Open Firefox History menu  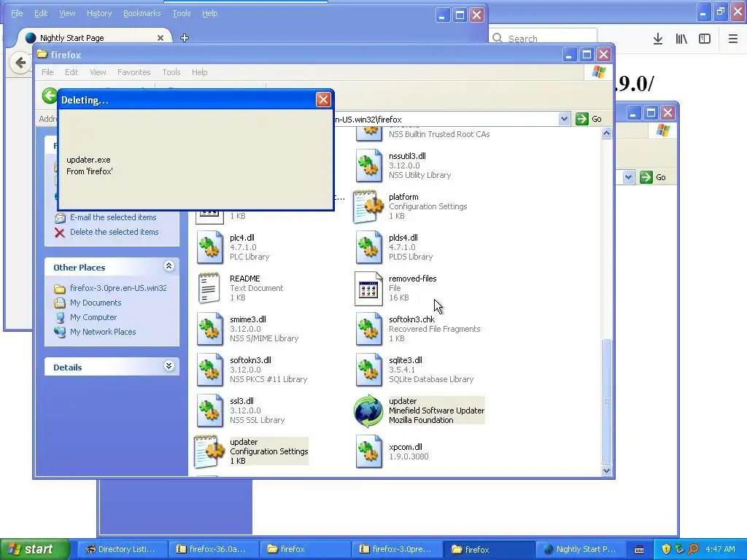[x=99, y=13]
